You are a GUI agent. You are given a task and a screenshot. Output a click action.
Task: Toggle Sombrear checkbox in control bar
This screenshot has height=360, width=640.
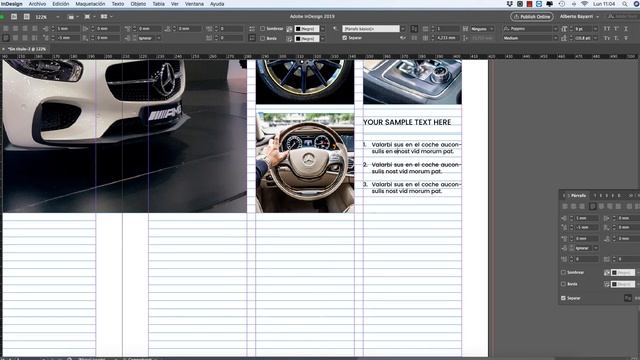click(262, 29)
